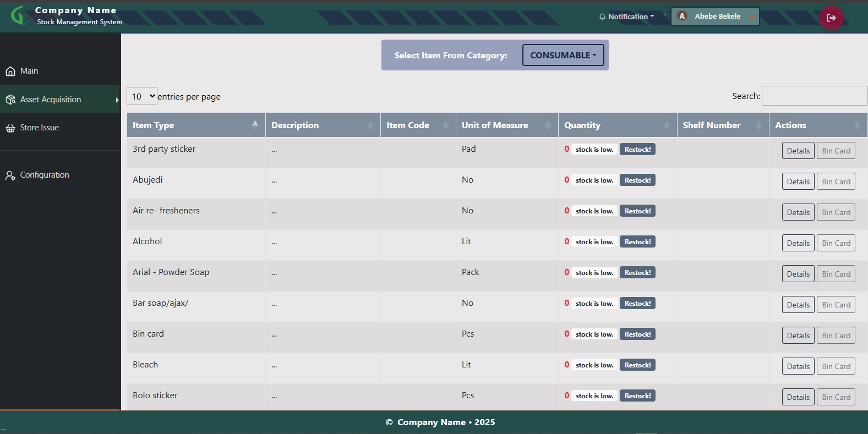The image size is (868, 434).
Task: Click the red logout icon button
Action: tap(831, 18)
